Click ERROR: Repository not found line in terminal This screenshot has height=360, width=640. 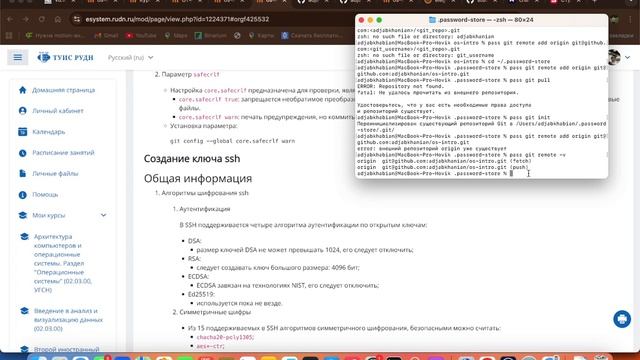click(400, 87)
